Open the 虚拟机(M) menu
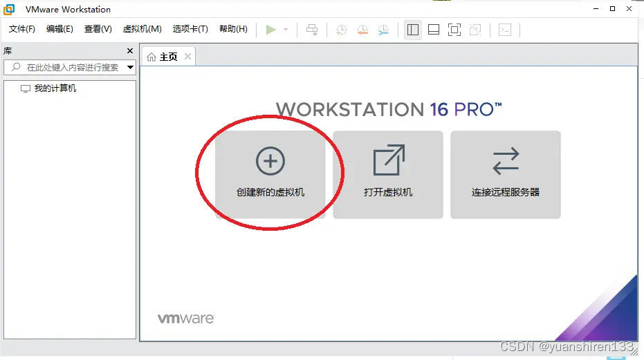Viewport: 644px width, 360px height. (x=142, y=29)
